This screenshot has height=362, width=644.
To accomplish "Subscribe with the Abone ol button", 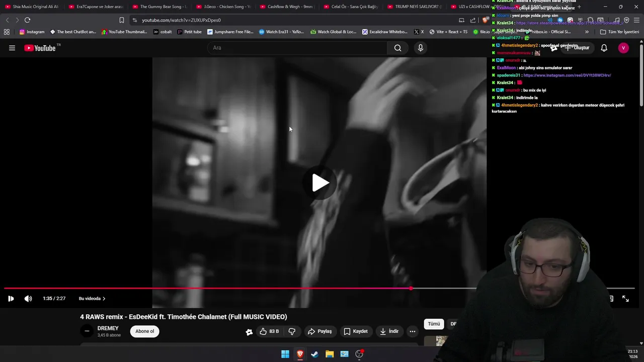I will point(145,331).
